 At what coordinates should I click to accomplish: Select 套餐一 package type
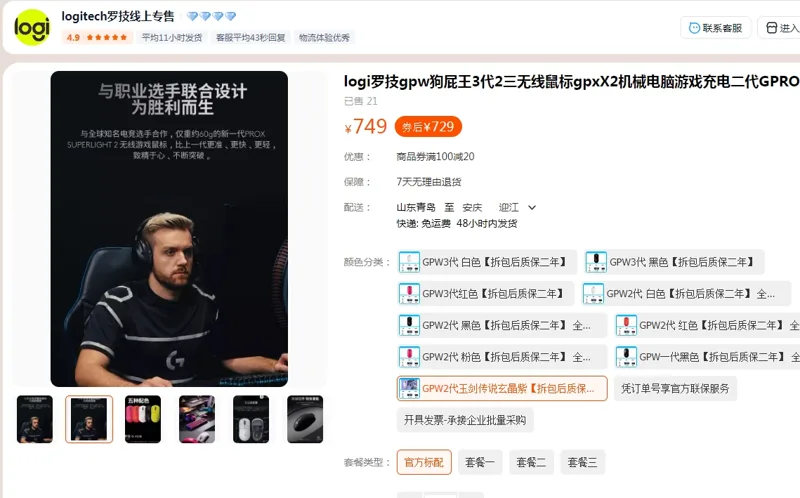480,462
